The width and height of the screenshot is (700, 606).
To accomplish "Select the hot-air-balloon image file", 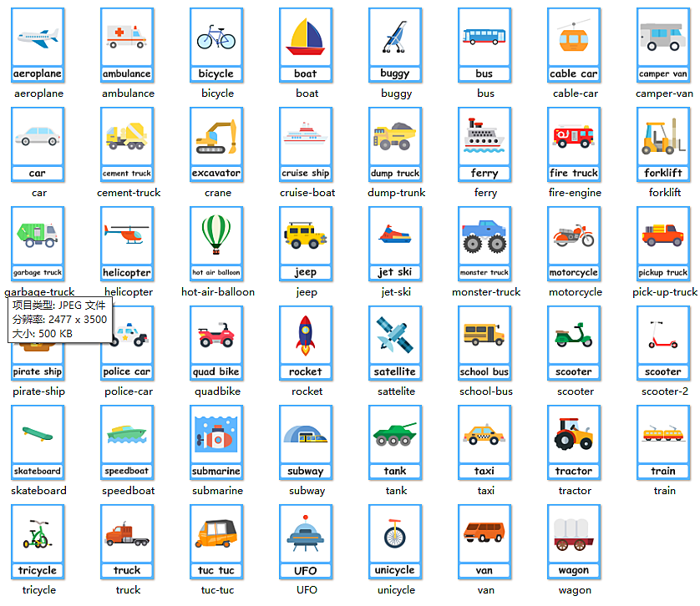I will [x=216, y=244].
